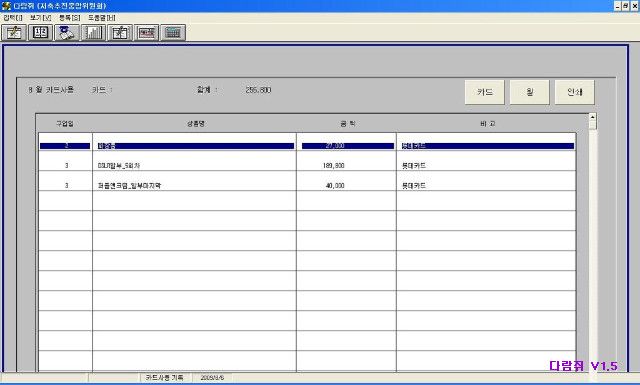Click the 월 button
The width and height of the screenshot is (640, 385).
[x=529, y=92]
